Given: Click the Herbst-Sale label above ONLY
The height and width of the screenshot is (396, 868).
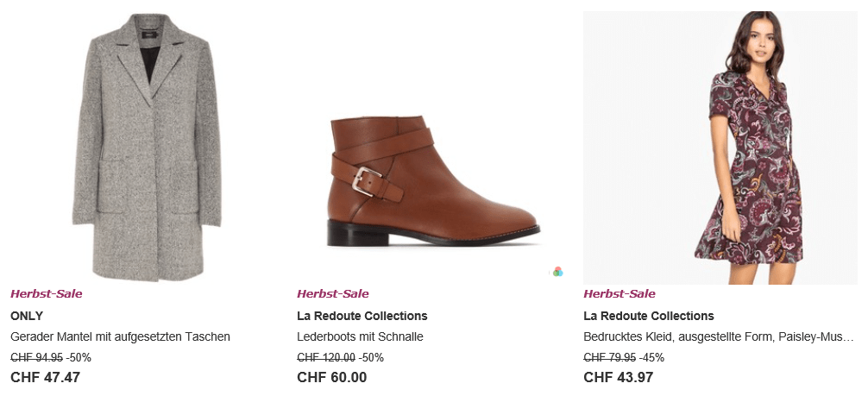Looking at the screenshot, I should click(46, 294).
